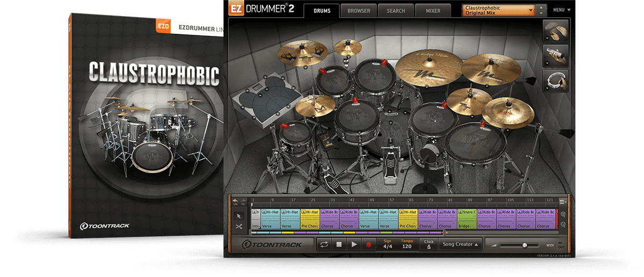
Task: Open the MENU dropdown
Action: (562, 10)
